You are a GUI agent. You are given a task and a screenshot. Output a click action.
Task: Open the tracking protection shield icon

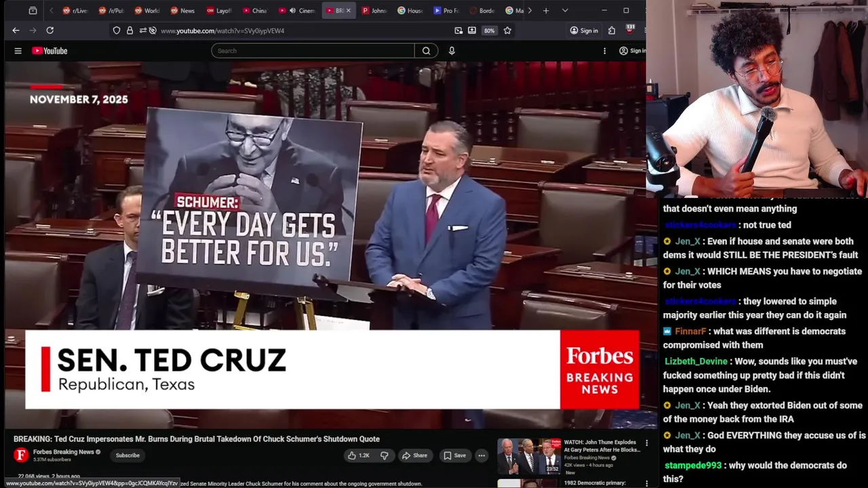(x=117, y=30)
